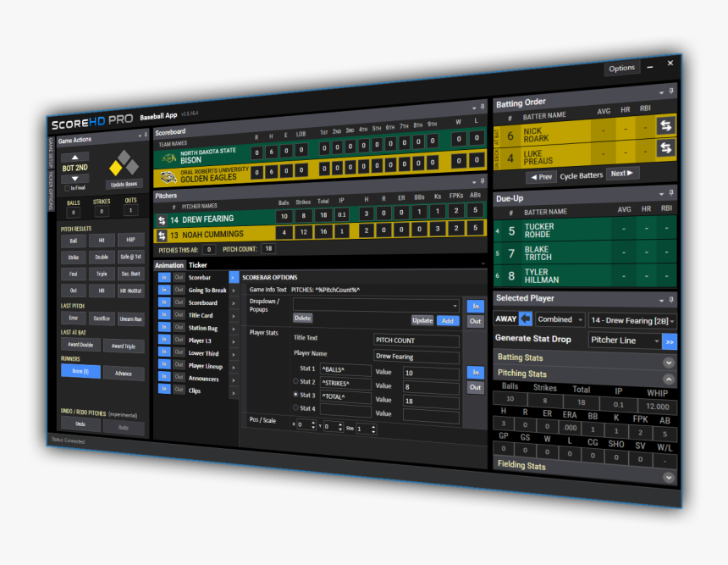Switch to the Ticker tab
Screen dimensions: 728x565
click(x=197, y=265)
